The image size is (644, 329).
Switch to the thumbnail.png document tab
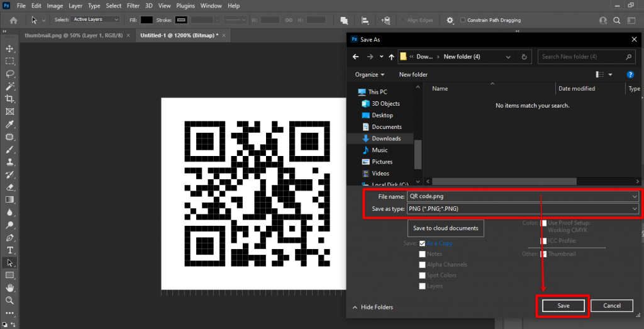74,35
